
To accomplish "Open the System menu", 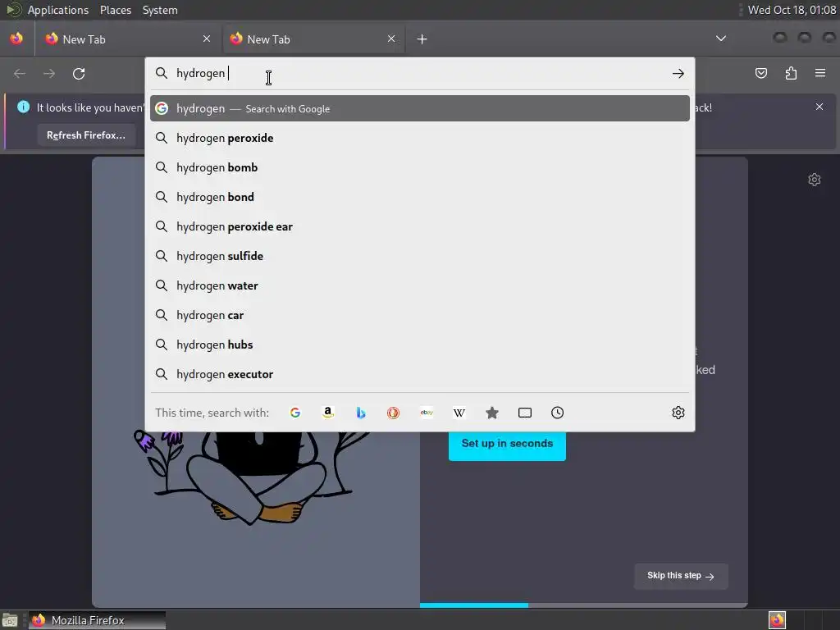I will click(x=160, y=10).
